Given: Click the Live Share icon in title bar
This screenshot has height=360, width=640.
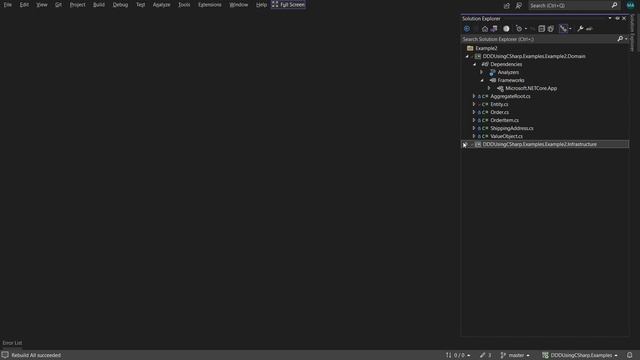Looking at the screenshot, I should tap(507, 6).
